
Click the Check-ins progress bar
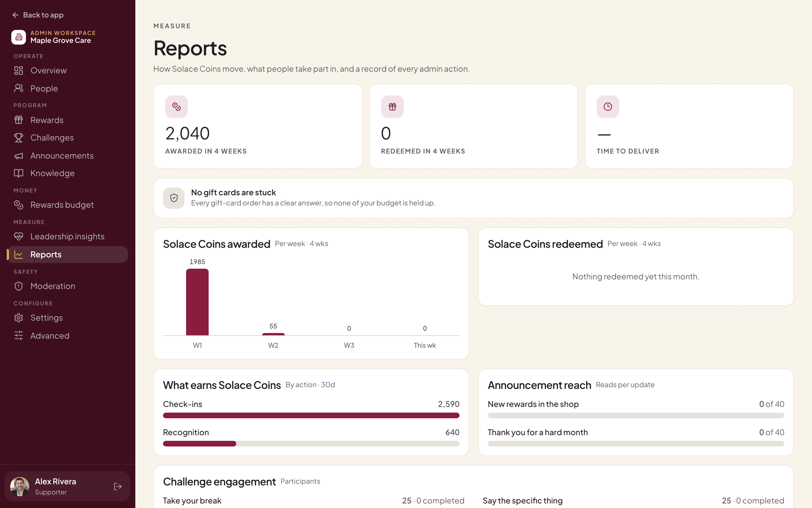[311, 415]
